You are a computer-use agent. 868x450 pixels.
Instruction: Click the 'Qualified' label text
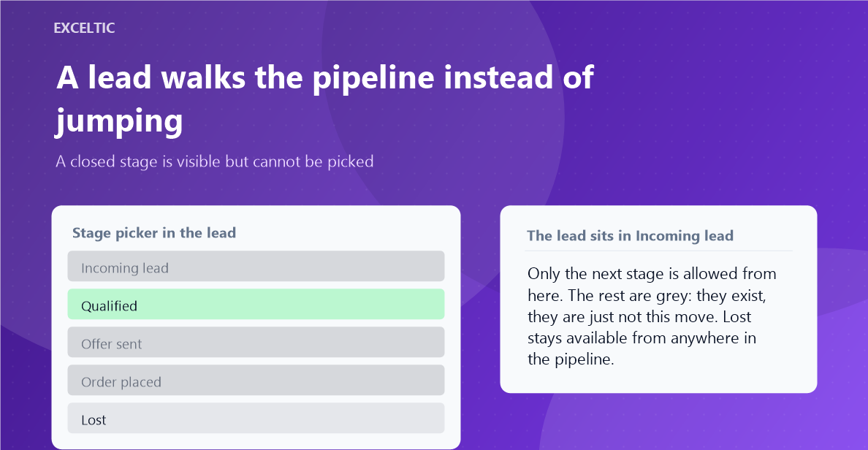pos(109,306)
